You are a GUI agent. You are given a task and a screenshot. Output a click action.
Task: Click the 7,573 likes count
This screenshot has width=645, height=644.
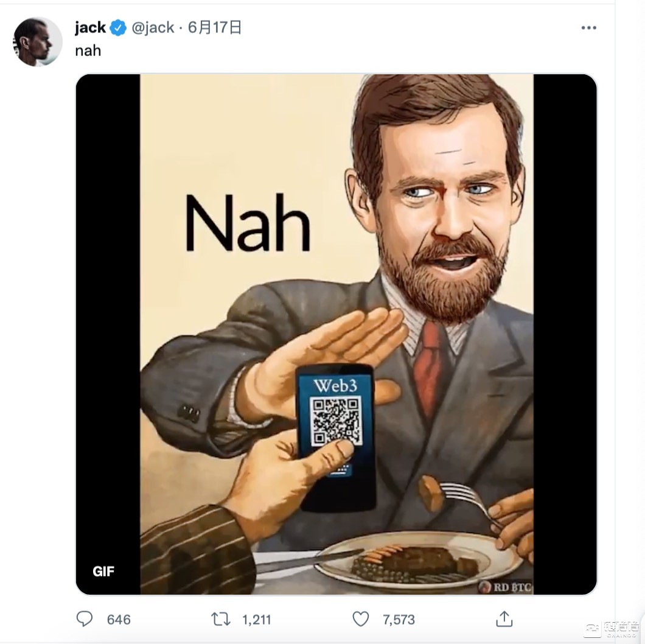coord(399,619)
